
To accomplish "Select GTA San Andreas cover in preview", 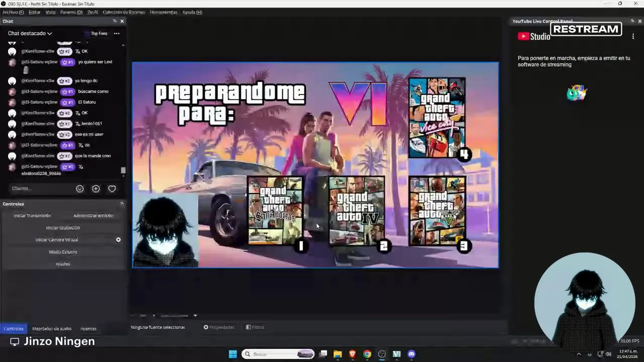I will point(275,211).
